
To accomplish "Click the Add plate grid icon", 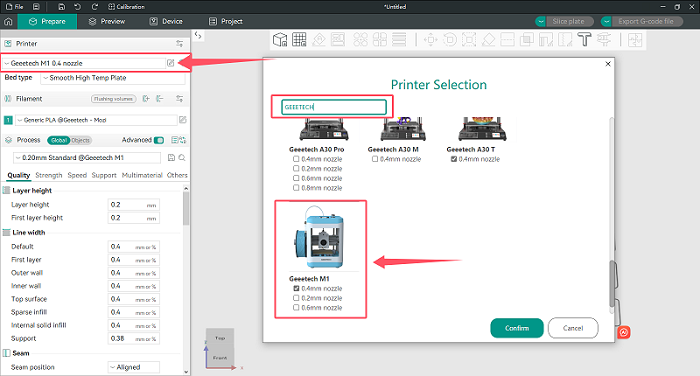I will pyautogui.click(x=299, y=40).
